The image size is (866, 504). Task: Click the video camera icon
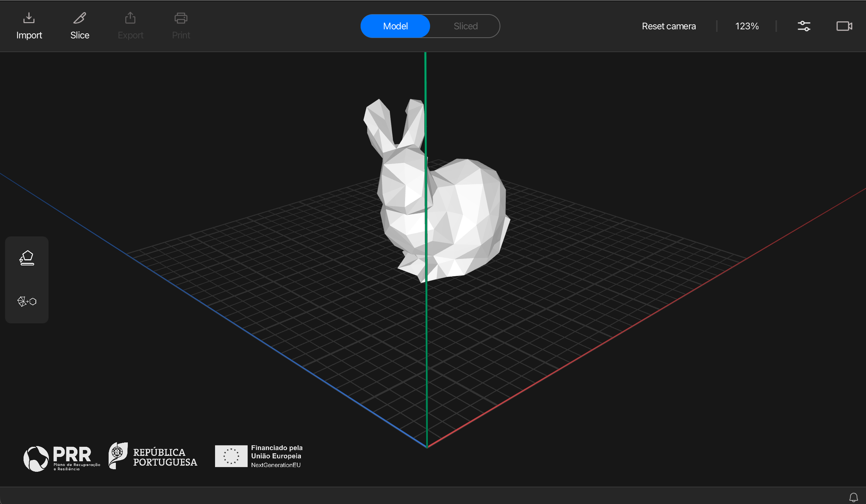[844, 26]
